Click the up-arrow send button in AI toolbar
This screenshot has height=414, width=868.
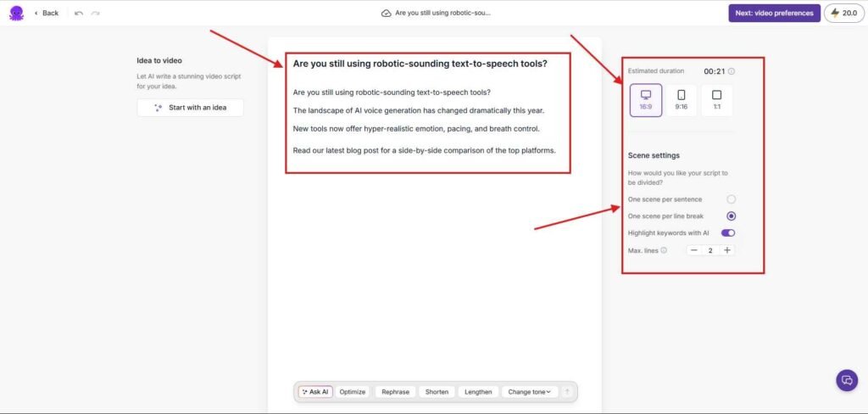tap(566, 392)
